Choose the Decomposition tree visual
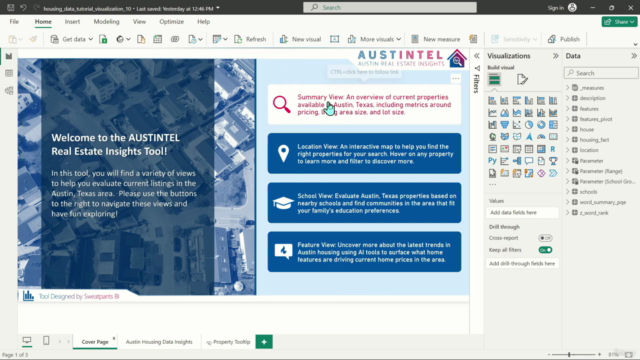 517,161
